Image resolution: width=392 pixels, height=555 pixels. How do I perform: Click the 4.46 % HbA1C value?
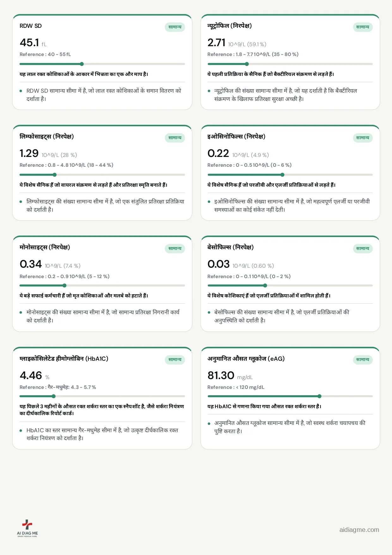coord(34,376)
